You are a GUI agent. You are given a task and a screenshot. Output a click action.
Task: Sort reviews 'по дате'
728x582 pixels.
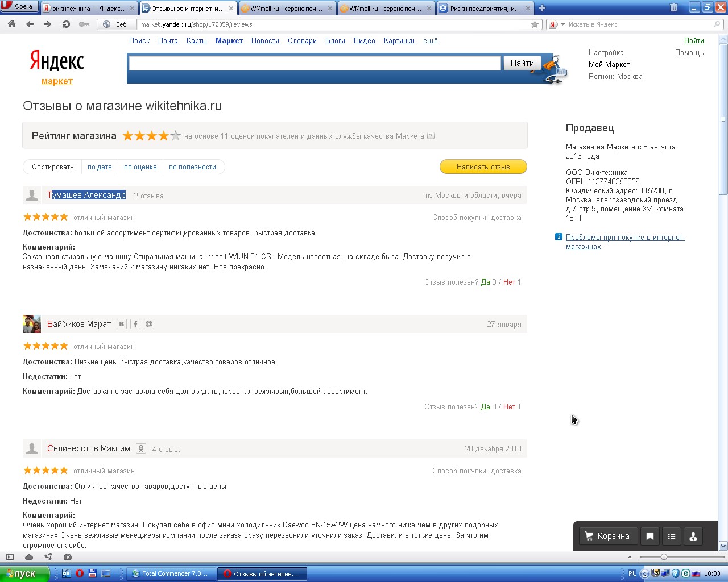tap(100, 167)
